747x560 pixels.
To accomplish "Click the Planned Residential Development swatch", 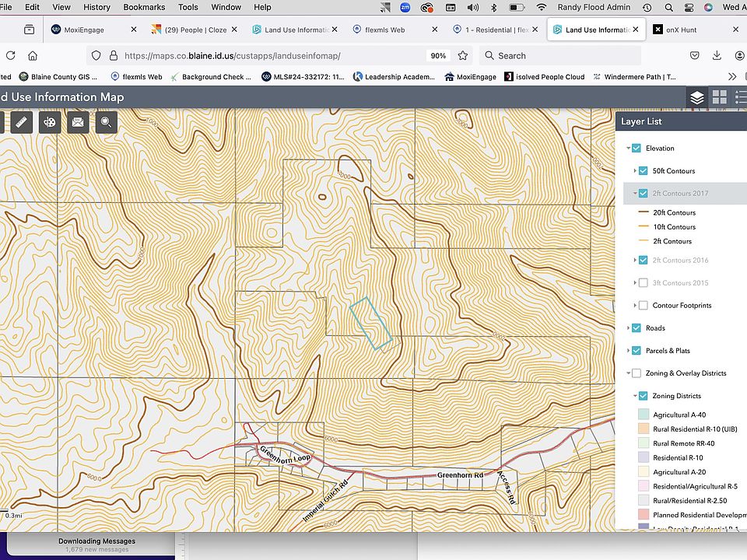I will (x=644, y=514).
